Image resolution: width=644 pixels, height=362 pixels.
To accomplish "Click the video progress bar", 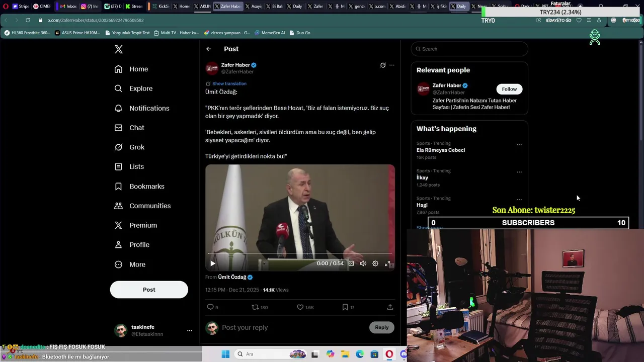I will click(300, 254).
